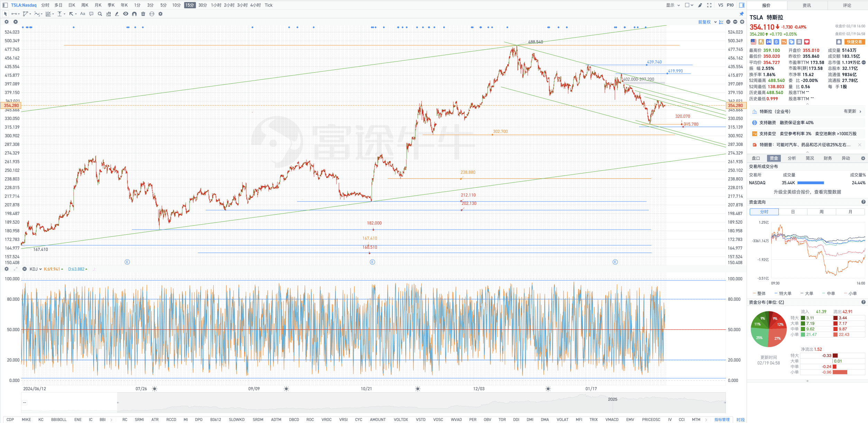The width and height of the screenshot is (868, 423).
Task: Dismiss the 特朗普 news notice
Action: coord(859,145)
